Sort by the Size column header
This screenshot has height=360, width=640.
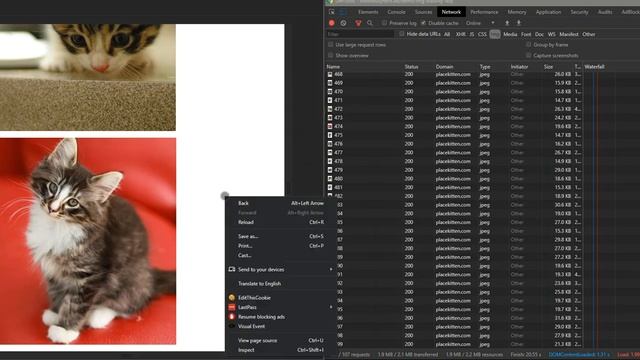point(548,67)
